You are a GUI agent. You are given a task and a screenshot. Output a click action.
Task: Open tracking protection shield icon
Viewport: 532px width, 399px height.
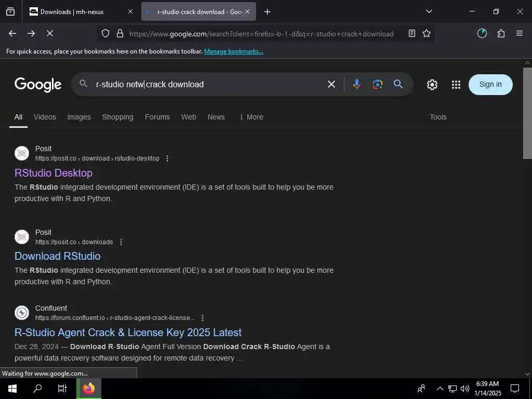pos(105,34)
